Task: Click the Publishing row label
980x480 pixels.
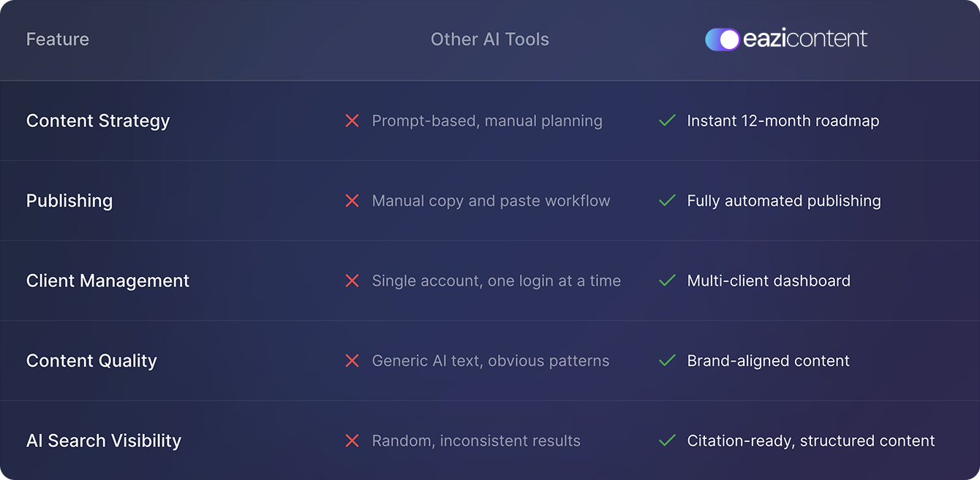Action: pyautogui.click(x=69, y=201)
